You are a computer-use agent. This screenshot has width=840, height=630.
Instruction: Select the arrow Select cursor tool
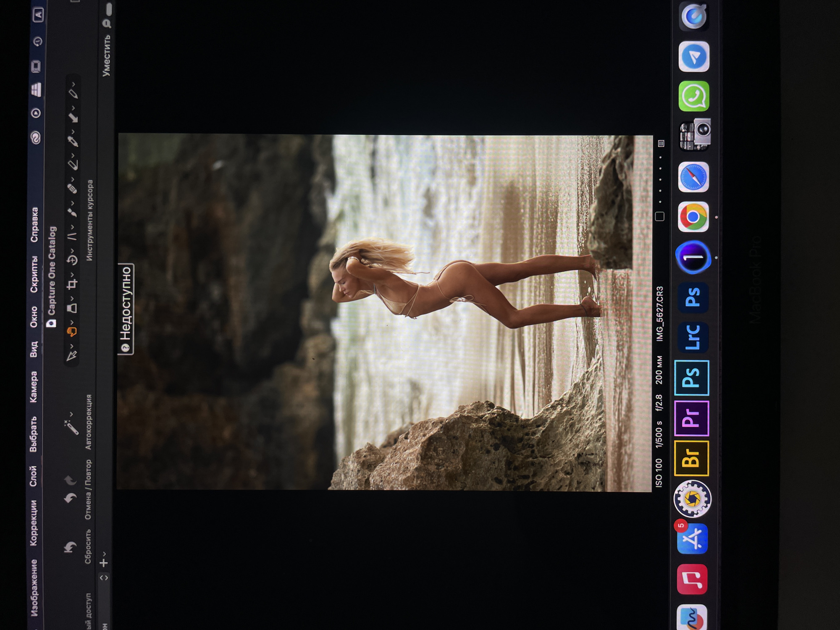click(72, 356)
